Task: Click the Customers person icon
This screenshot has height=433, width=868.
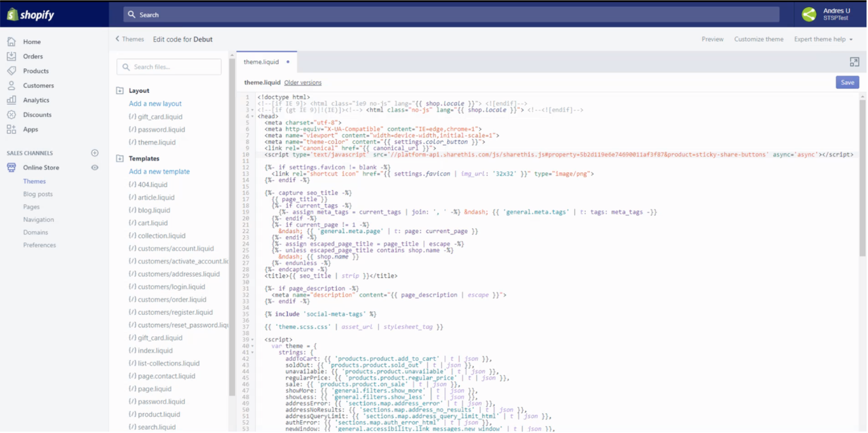Action: click(x=11, y=86)
